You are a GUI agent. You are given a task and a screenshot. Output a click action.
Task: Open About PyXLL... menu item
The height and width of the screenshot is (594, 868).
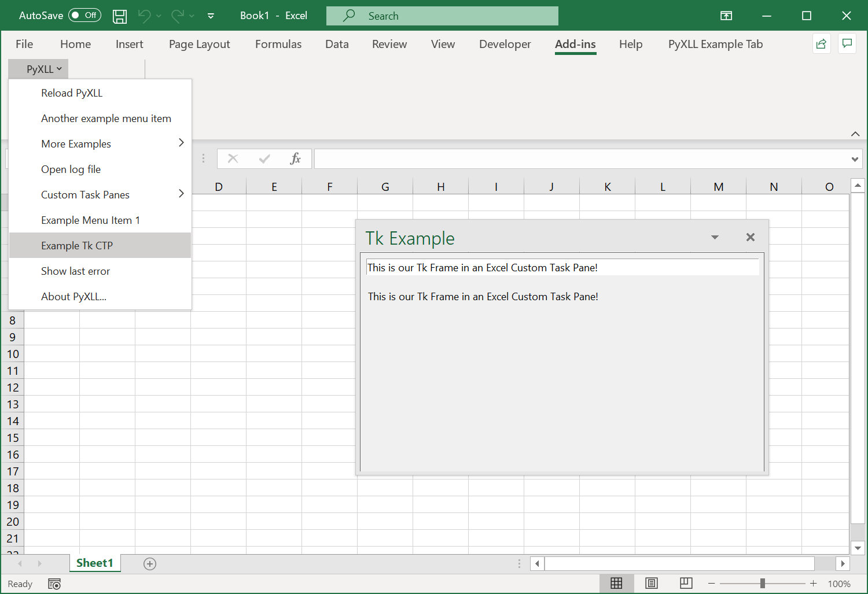[100, 297]
